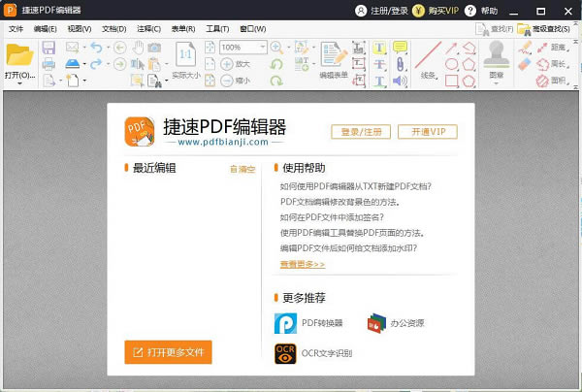This screenshot has height=392, width=582.
Task: Click the 登录/注册 button in welcome panel
Action: (361, 132)
